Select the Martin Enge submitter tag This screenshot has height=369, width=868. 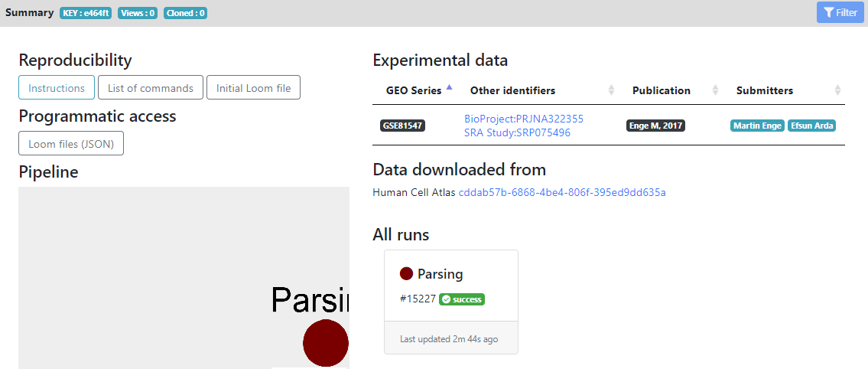tap(757, 126)
